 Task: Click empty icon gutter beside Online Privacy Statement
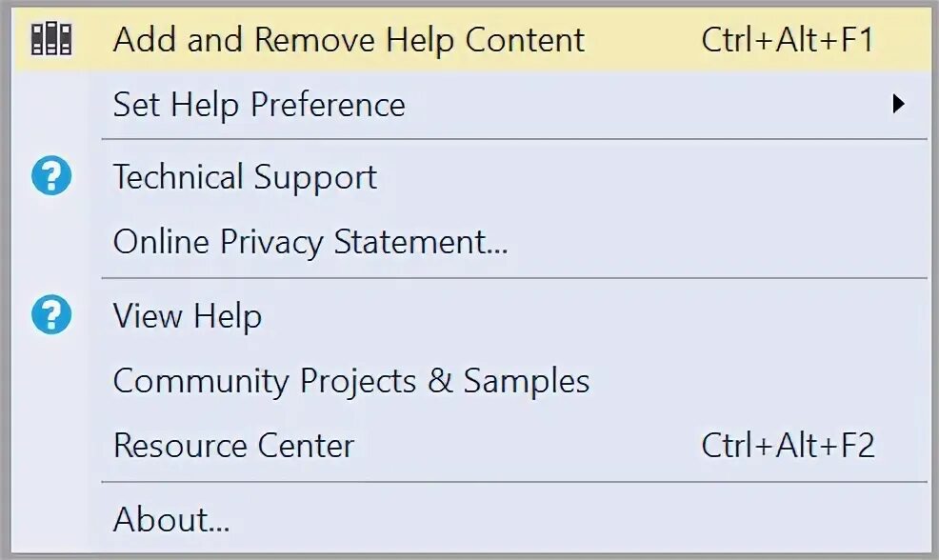51,242
